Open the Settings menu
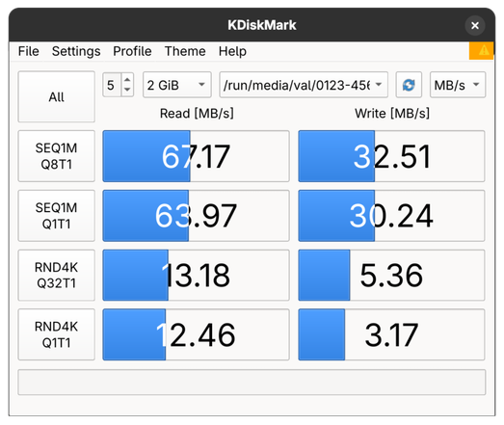This screenshot has height=425, width=504. coord(76,51)
